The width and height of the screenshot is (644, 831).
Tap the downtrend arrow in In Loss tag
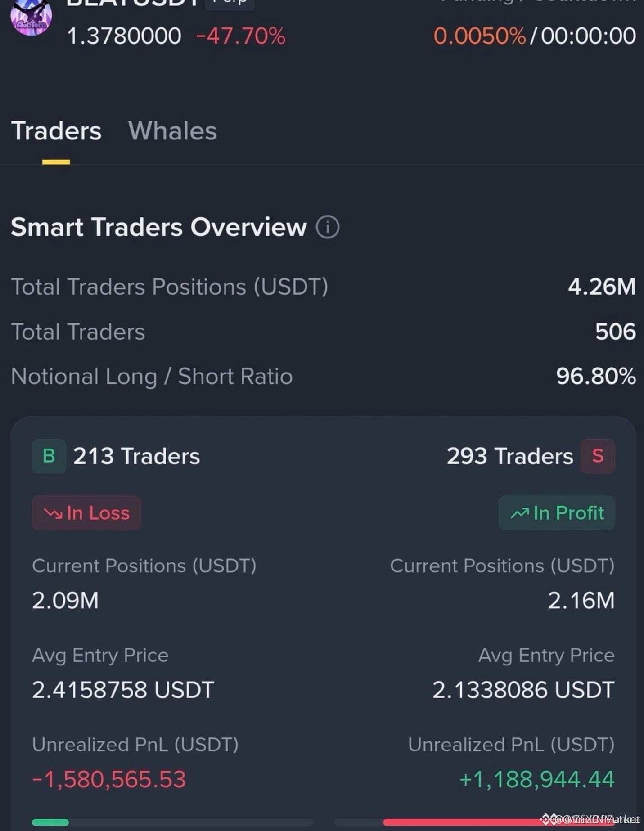click(53, 513)
